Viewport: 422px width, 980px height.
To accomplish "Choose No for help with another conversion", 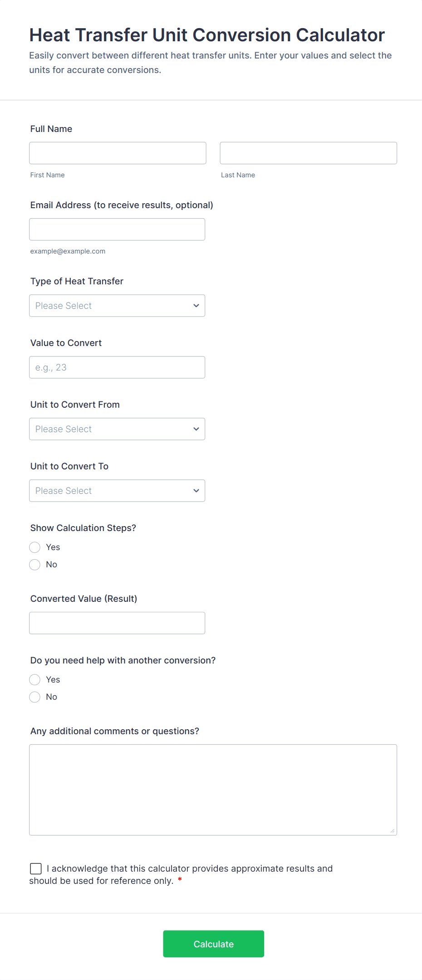I will pyautogui.click(x=35, y=697).
